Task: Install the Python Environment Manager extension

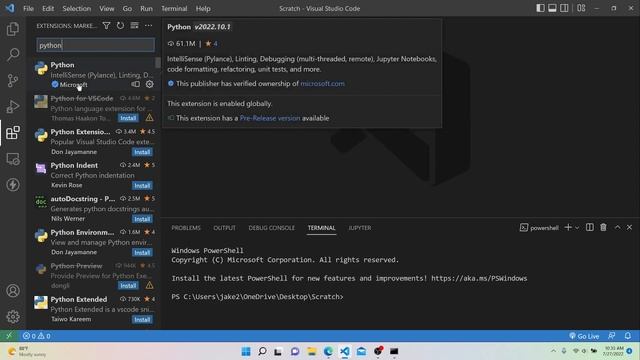Action: [x=142, y=252]
